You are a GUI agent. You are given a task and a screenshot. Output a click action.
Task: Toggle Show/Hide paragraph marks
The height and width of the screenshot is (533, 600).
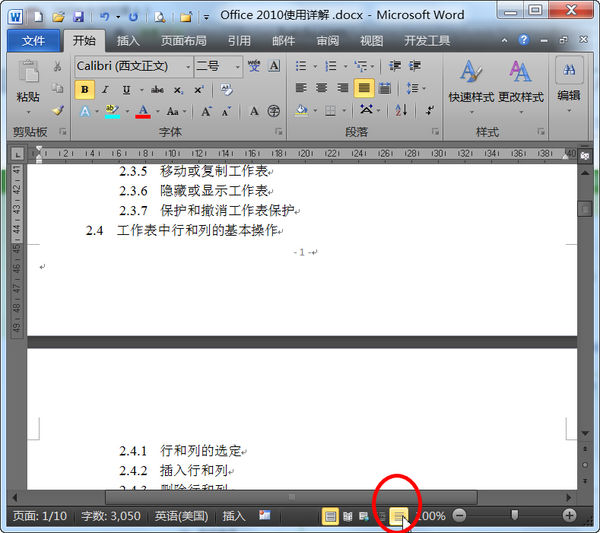point(430,110)
